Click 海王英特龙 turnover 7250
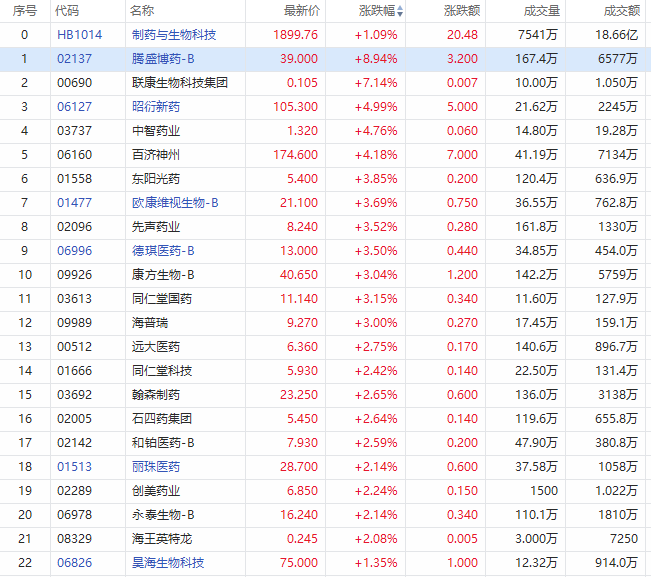 (624, 539)
